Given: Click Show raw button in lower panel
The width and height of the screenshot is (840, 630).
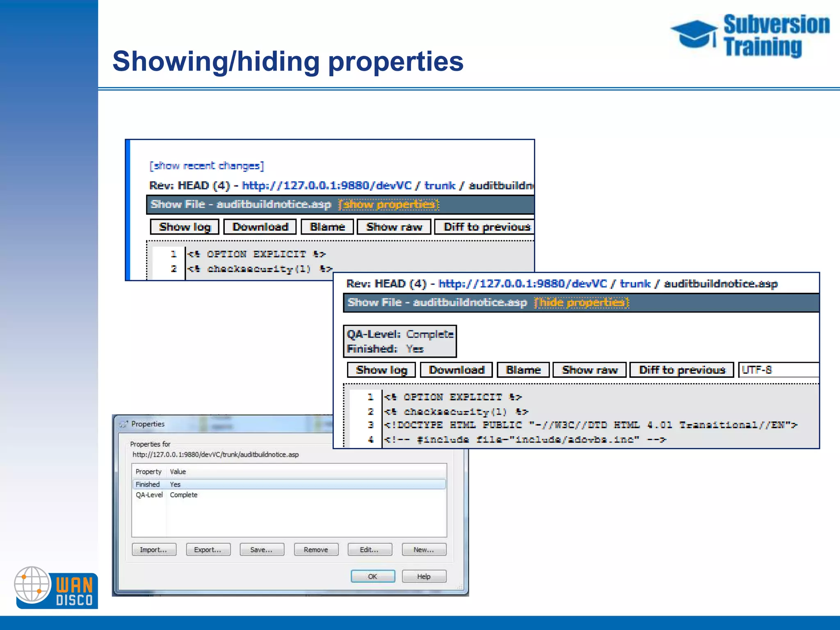Looking at the screenshot, I should tap(589, 370).
